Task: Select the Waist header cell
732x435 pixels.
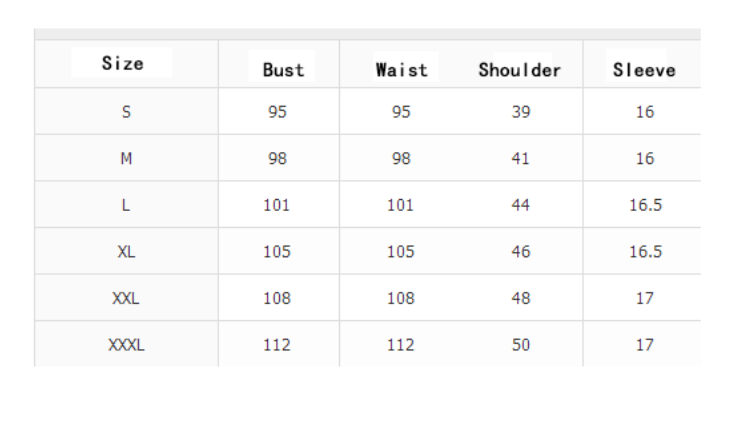Action: [401, 70]
